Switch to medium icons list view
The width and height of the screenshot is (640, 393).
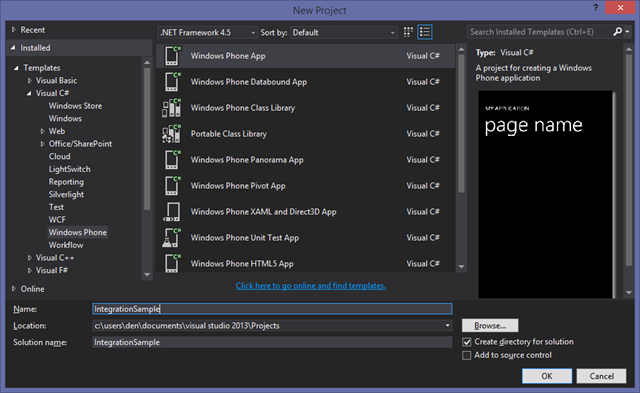(x=425, y=32)
